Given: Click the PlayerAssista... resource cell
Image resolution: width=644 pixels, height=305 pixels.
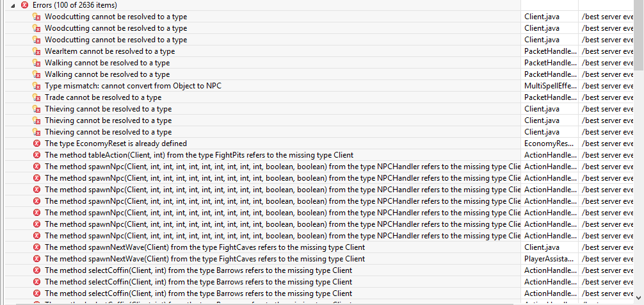Looking at the screenshot, I should 550,259.
